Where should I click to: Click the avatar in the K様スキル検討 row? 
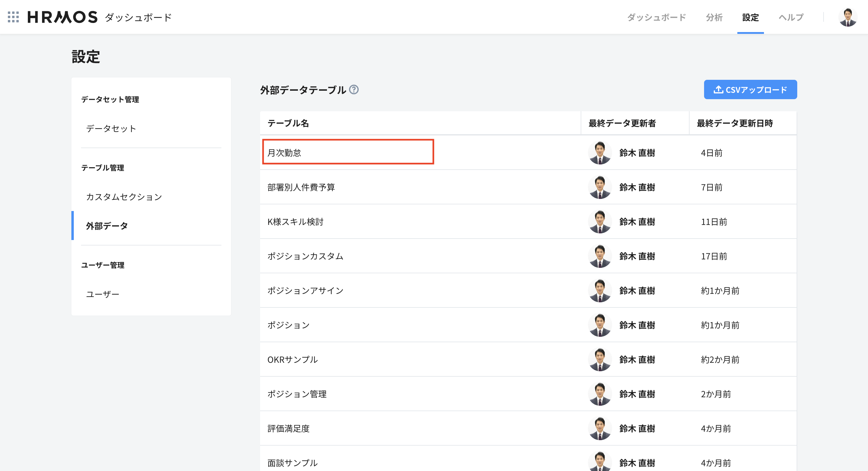coord(599,222)
